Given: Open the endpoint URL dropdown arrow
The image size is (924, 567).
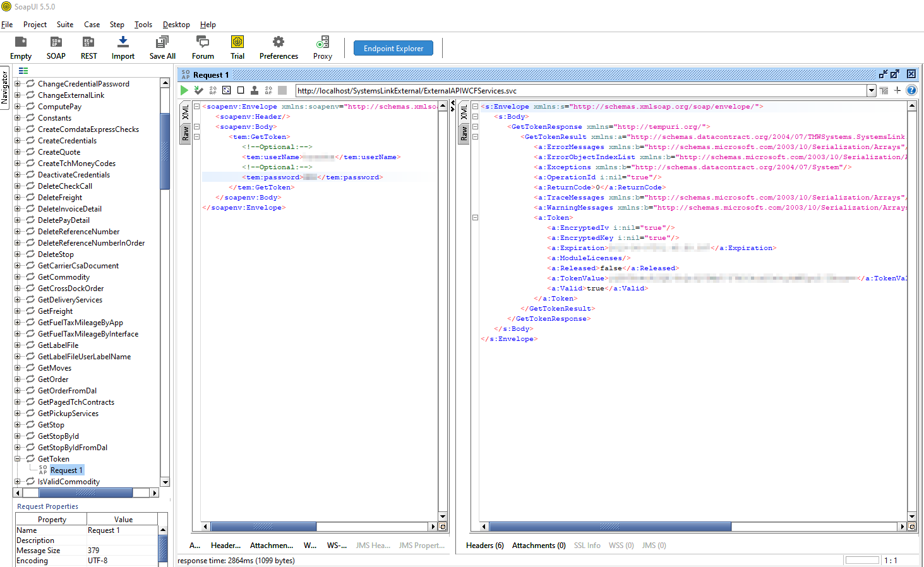Looking at the screenshot, I should (x=872, y=90).
